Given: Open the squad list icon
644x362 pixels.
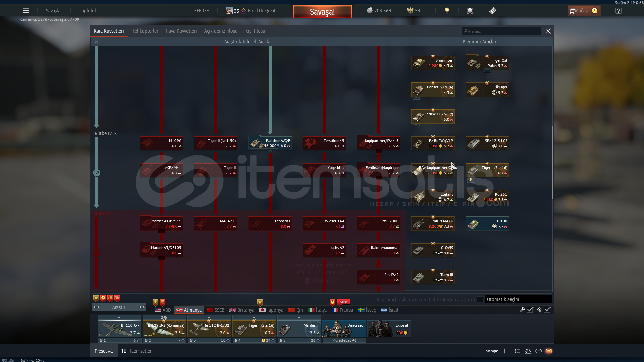Looking at the screenshot, I should coord(517,351).
